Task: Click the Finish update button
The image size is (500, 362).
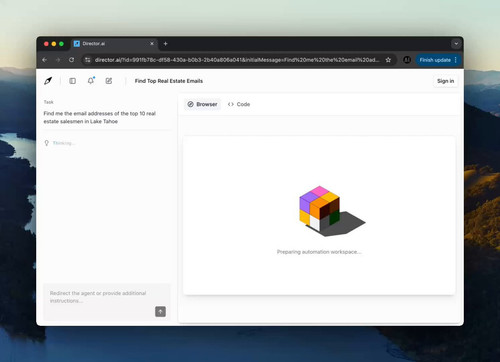Action: (435, 60)
